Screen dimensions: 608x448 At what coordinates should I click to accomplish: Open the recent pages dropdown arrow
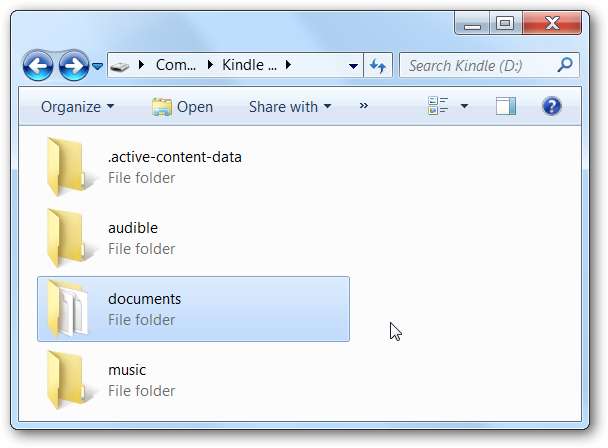97,67
